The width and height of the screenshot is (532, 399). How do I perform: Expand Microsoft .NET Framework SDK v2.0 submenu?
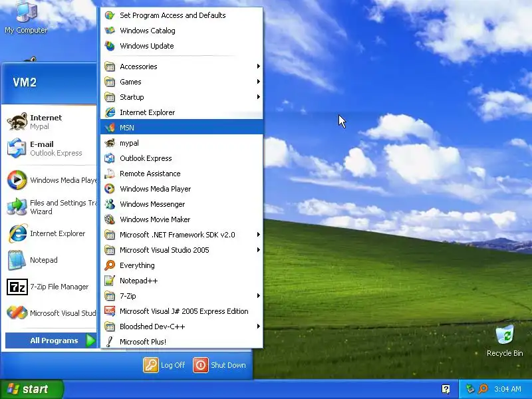pos(182,235)
